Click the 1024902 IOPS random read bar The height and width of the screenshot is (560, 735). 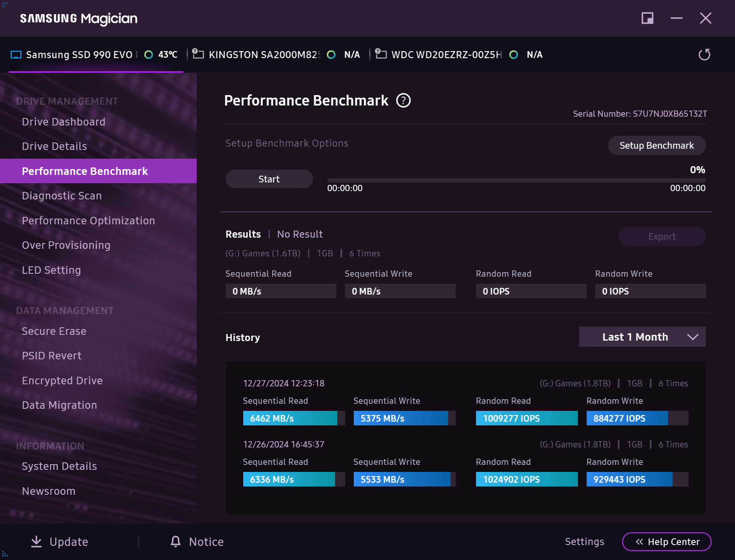(x=527, y=479)
